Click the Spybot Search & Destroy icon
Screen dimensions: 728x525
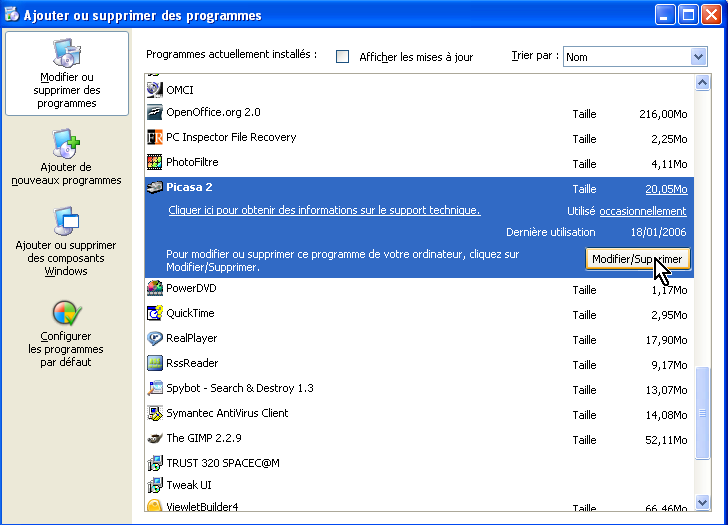(155, 388)
